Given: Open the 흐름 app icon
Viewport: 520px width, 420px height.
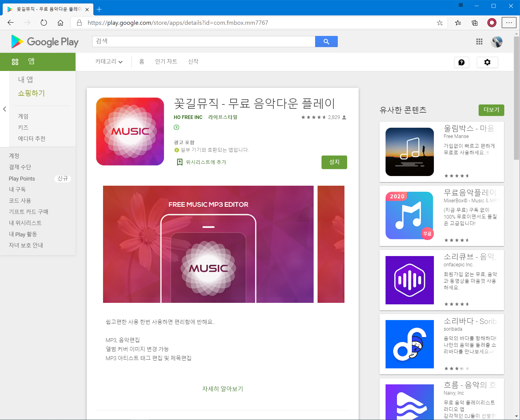Looking at the screenshot, I should pos(410,402).
